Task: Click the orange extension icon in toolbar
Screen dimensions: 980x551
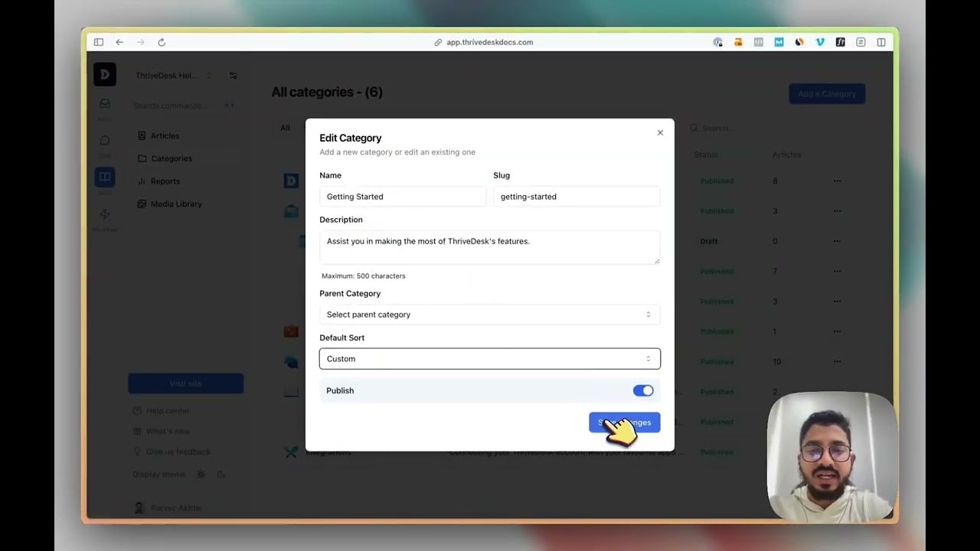Action: tap(738, 42)
